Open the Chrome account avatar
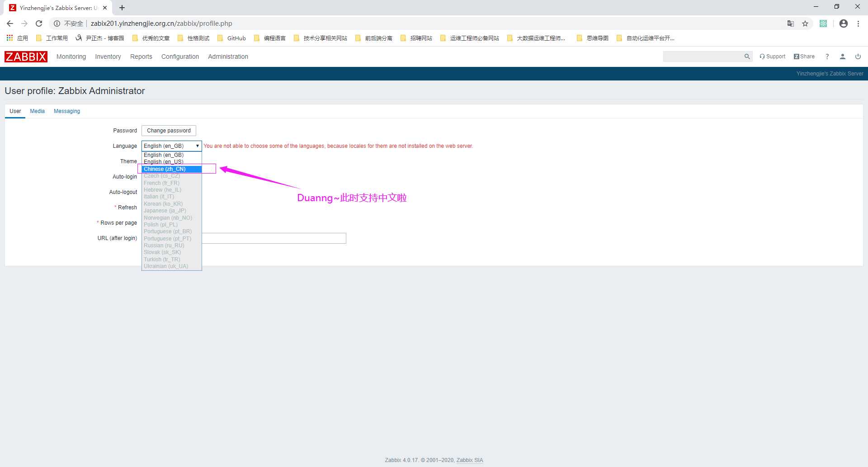 tap(843, 24)
